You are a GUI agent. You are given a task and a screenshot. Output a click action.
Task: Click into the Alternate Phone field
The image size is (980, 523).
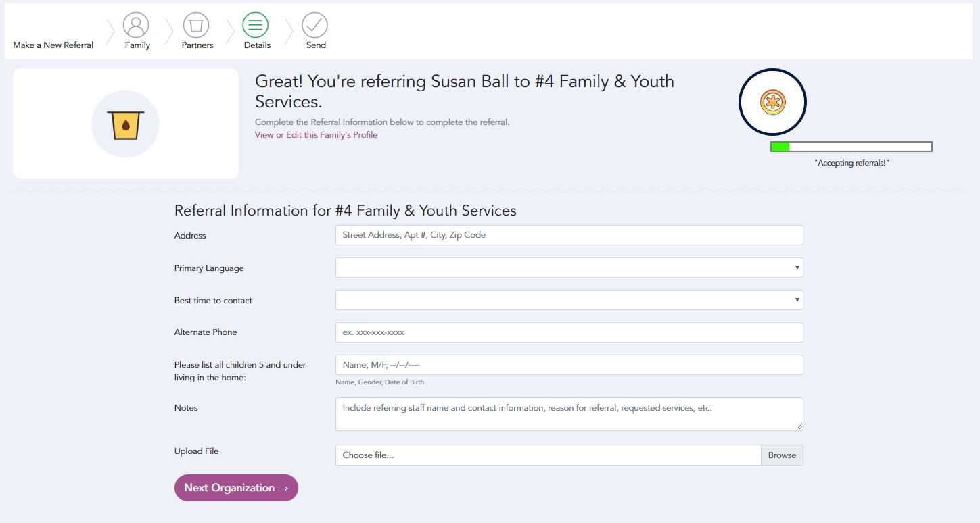click(x=569, y=332)
